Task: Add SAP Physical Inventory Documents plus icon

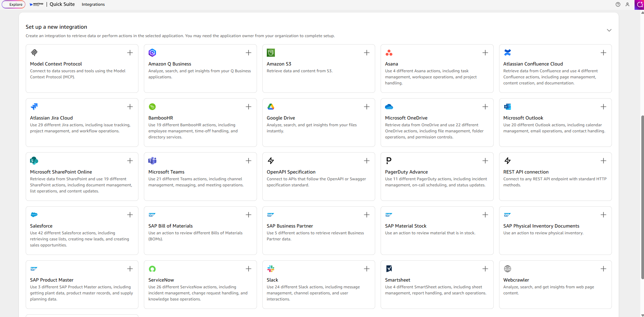Action: point(603,215)
